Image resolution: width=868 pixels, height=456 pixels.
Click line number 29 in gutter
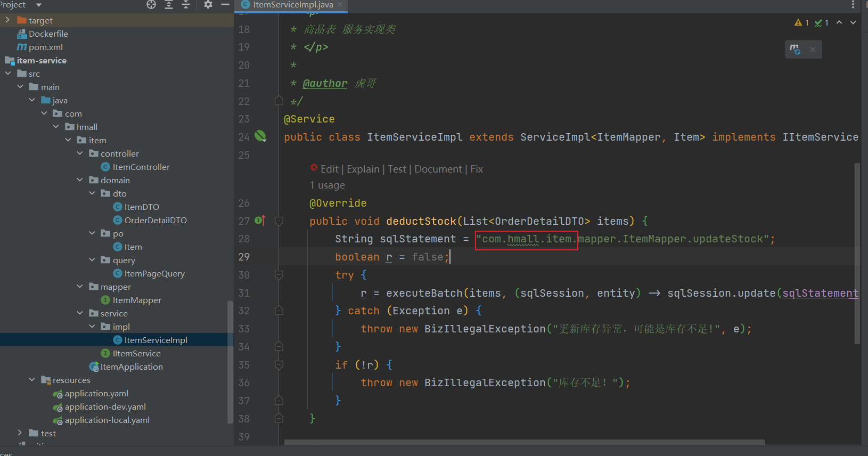tap(244, 257)
